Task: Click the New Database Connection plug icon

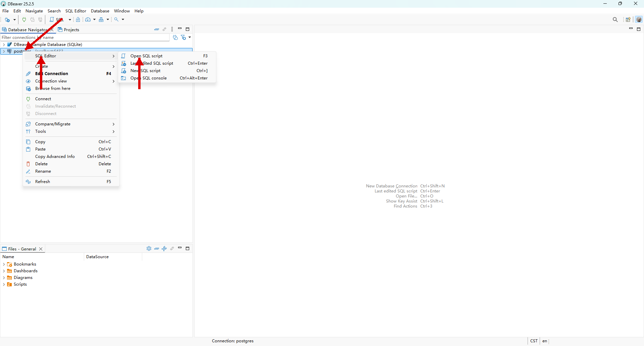Action: coord(7,20)
